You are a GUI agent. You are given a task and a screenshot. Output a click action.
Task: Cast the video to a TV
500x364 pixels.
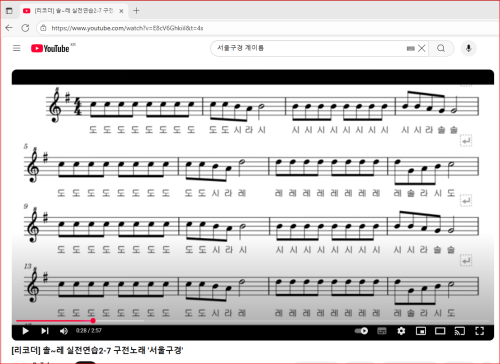tap(460, 331)
